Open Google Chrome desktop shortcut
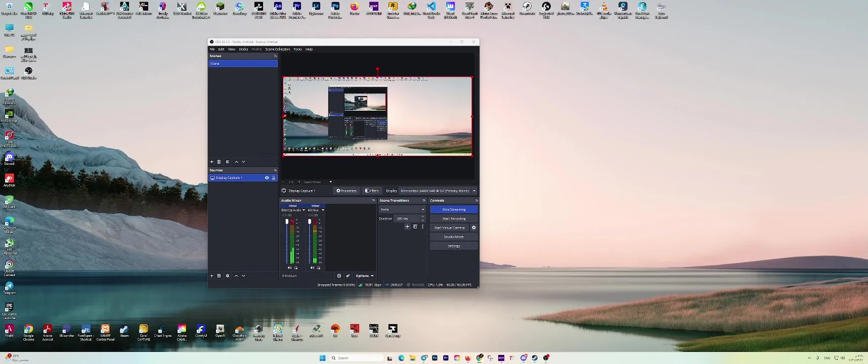Image resolution: width=868 pixels, height=364 pixels. (28, 332)
